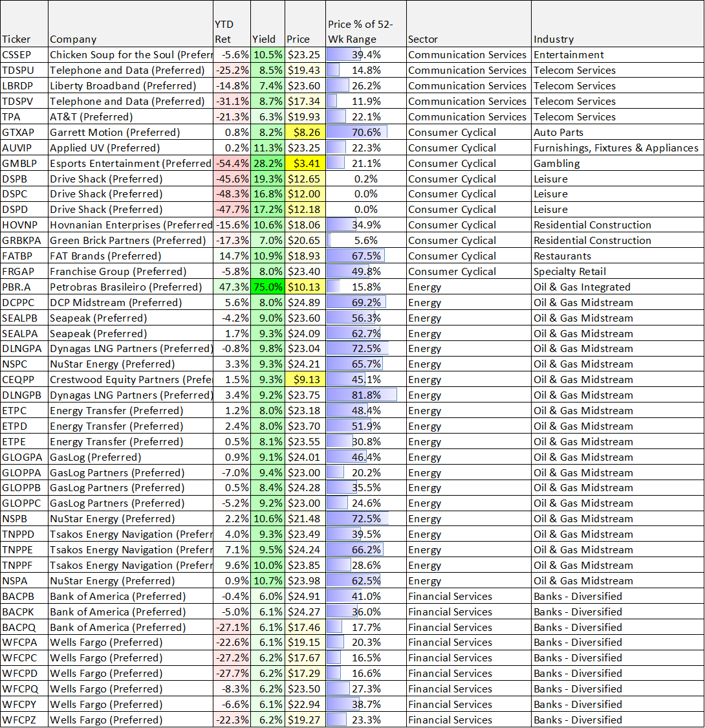Select the highlighted $8.26 price cell
Screen dimensions: 705x728
pos(305,132)
